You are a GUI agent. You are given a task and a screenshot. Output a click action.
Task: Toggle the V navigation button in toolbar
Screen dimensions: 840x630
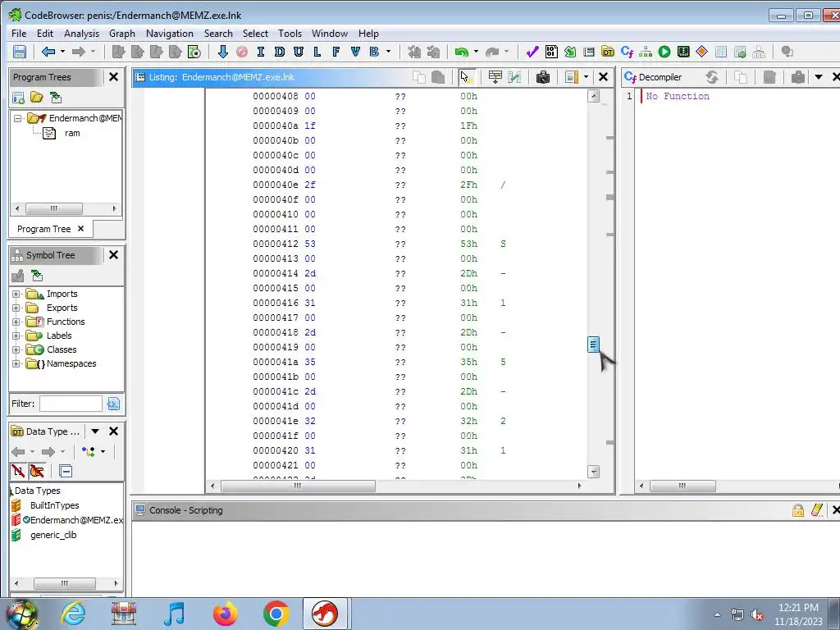355,52
